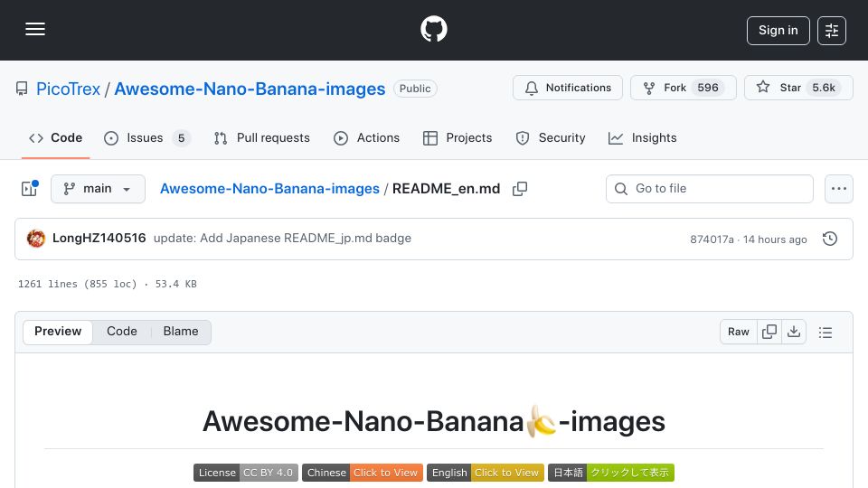Click the Awesome-Nano-Banana-images README heading
Viewport: 868px width, 488px height.
coord(433,422)
